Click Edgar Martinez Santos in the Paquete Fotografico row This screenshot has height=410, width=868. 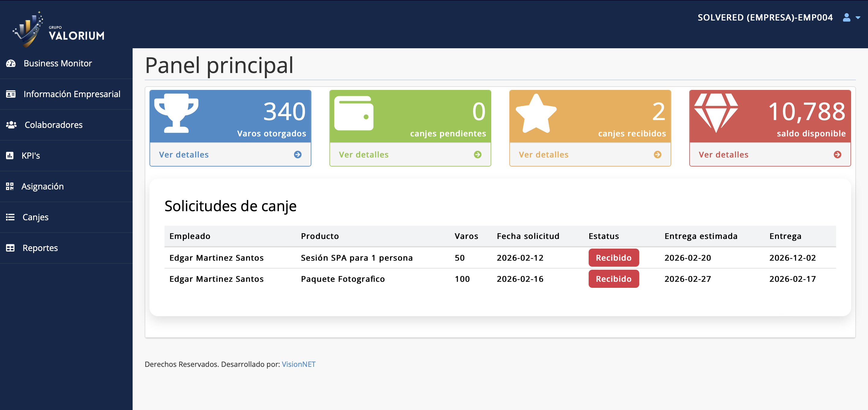click(x=216, y=279)
